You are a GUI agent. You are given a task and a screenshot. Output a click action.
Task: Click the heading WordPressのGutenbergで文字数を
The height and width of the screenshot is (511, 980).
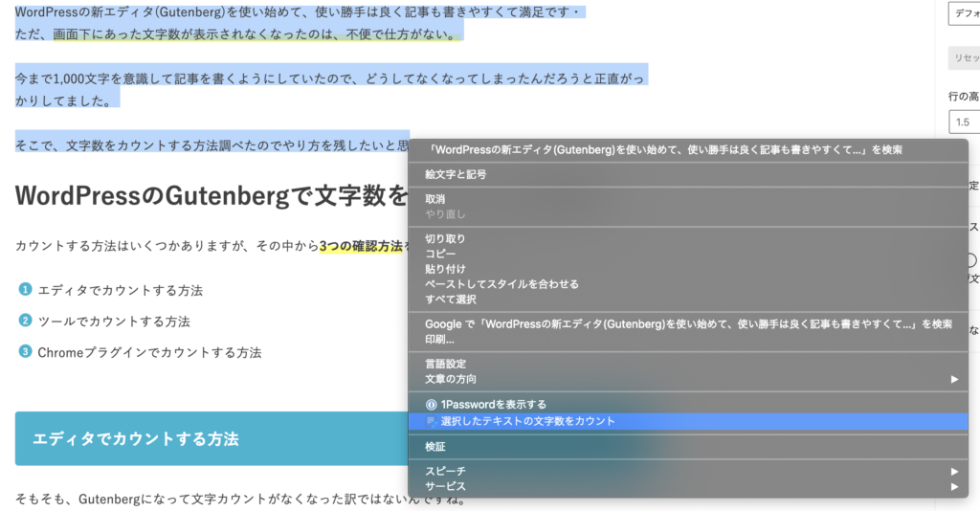(212, 195)
